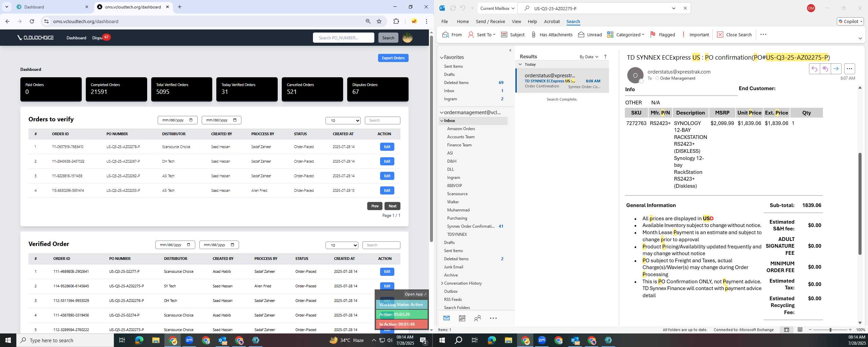The image size is (868, 347).
Task: Change the By Date sort dropdown
Action: click(589, 57)
